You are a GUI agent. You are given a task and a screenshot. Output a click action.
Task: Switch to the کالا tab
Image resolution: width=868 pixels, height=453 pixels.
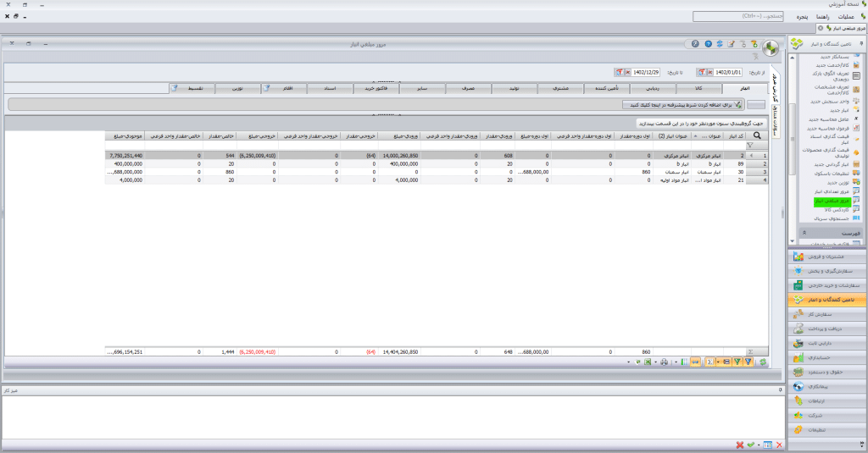click(698, 89)
